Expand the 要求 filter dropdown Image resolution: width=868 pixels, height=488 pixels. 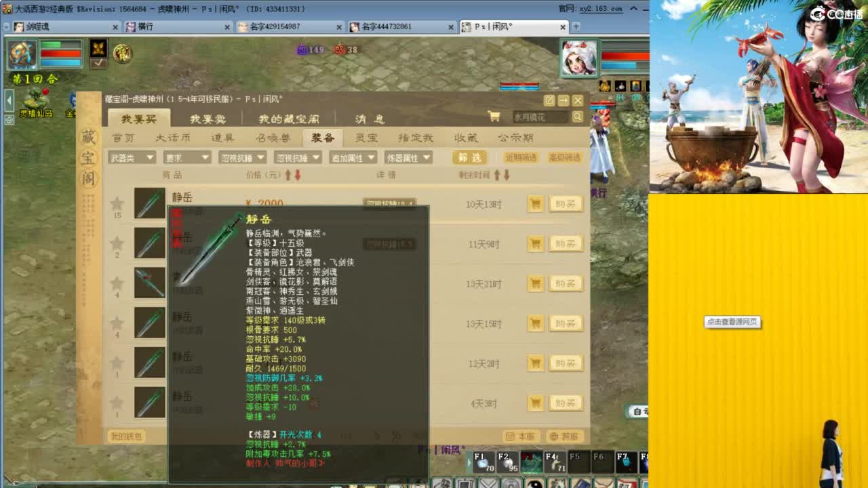click(x=186, y=157)
